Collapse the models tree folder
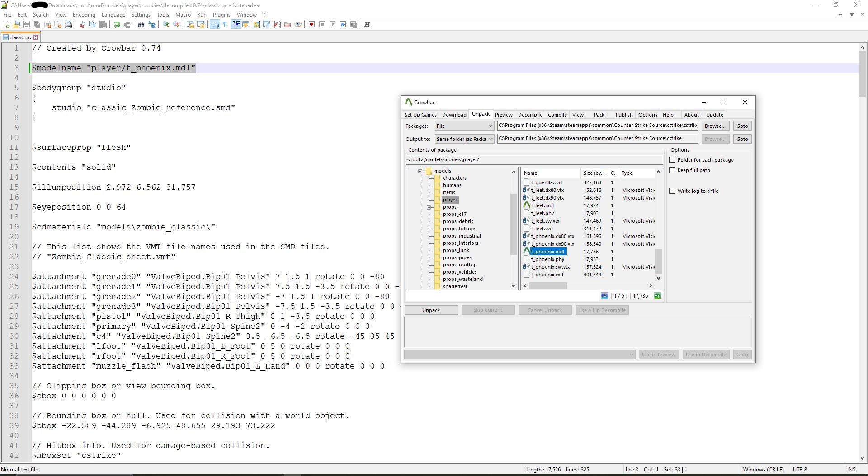This screenshot has height=476, width=868. point(420,171)
